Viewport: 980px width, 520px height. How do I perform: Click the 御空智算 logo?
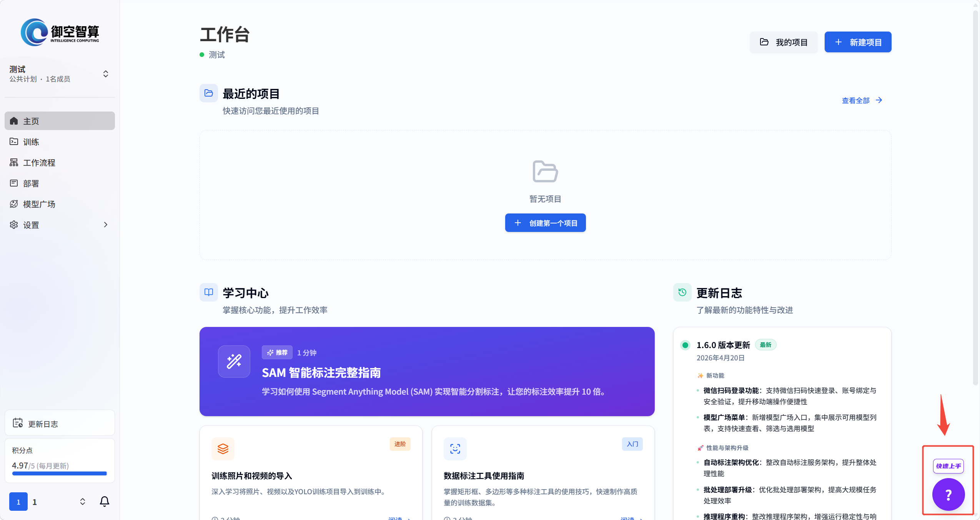point(60,33)
